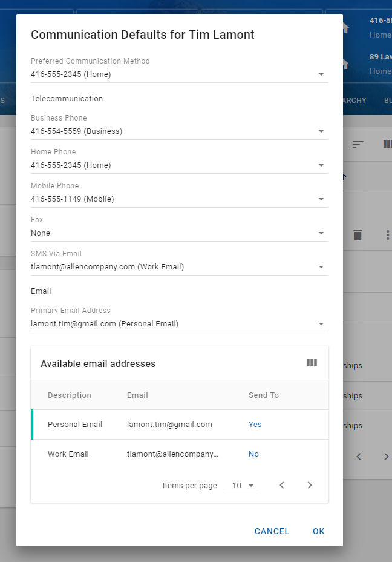Viewport: 392px width, 562px height.
Task: Click the home icon beside 416 phone number
Action: tap(347, 28)
